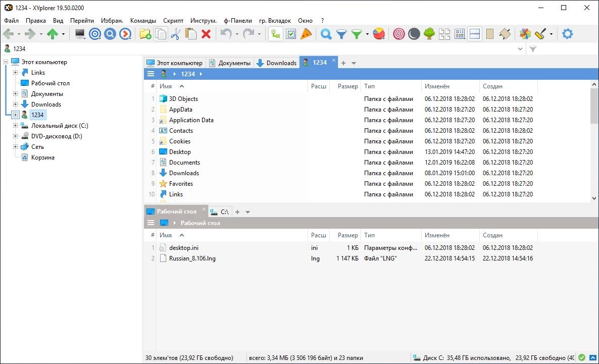Add a new tab in the lower pane
599x364 pixels.
(x=237, y=212)
